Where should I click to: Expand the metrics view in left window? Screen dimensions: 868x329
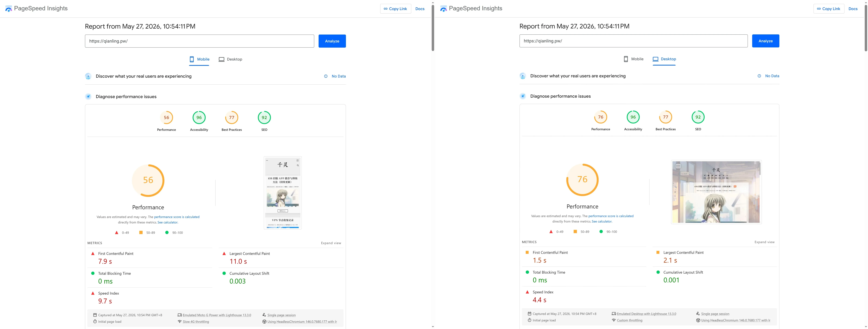coord(331,243)
